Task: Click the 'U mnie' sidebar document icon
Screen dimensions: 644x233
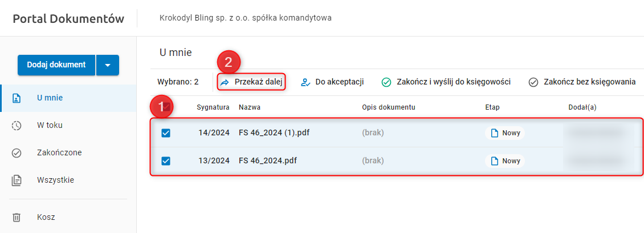Action: point(17,98)
